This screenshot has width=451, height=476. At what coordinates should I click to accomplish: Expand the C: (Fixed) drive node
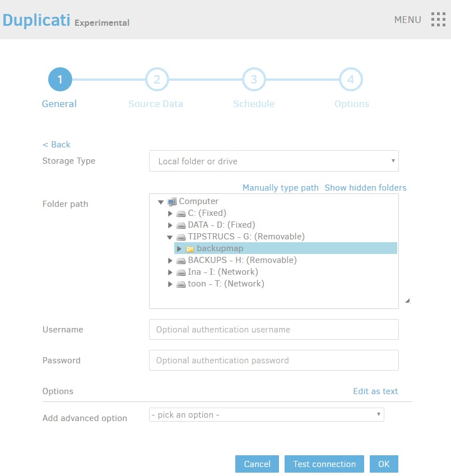[x=170, y=214]
